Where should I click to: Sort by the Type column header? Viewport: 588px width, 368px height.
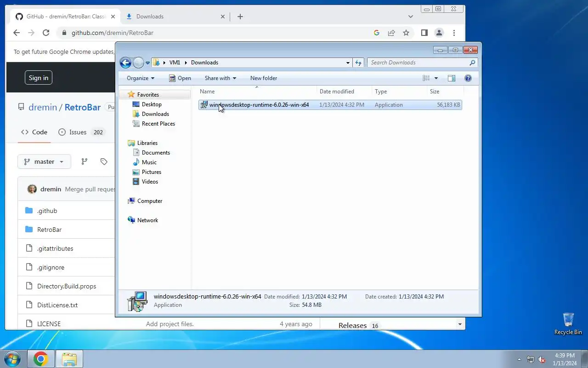pos(399,92)
